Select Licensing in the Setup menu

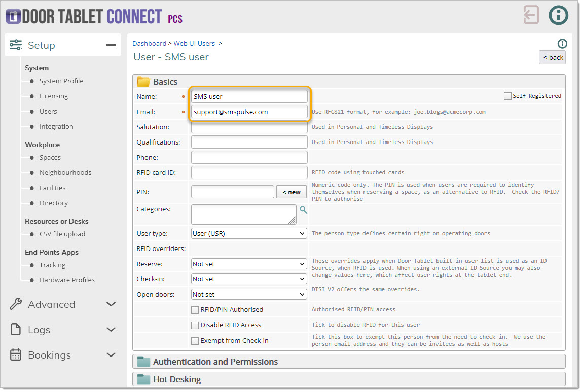53,96
